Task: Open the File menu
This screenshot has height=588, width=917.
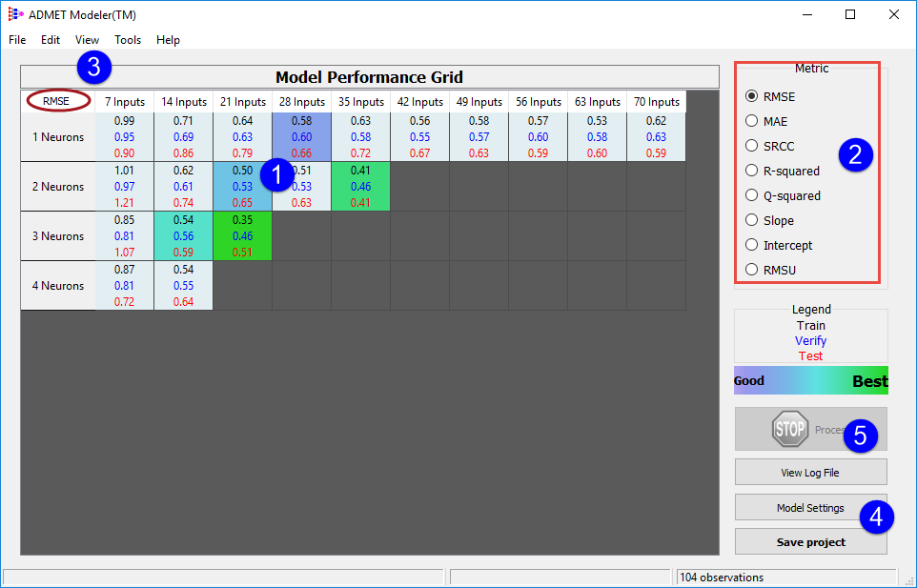Action: coord(17,40)
